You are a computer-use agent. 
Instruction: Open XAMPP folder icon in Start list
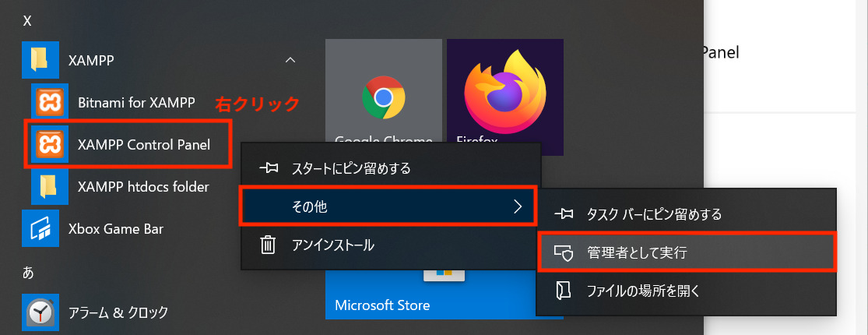(x=40, y=60)
